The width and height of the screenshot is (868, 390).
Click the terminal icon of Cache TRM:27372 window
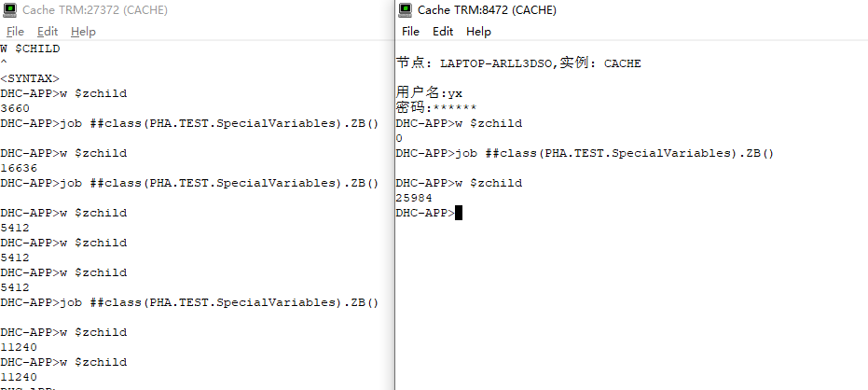tap(9, 9)
